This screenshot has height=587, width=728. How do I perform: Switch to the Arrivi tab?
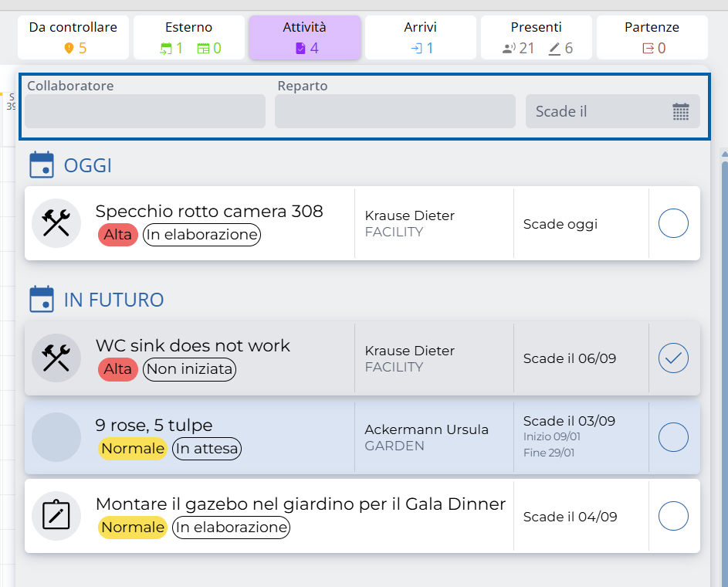point(421,37)
